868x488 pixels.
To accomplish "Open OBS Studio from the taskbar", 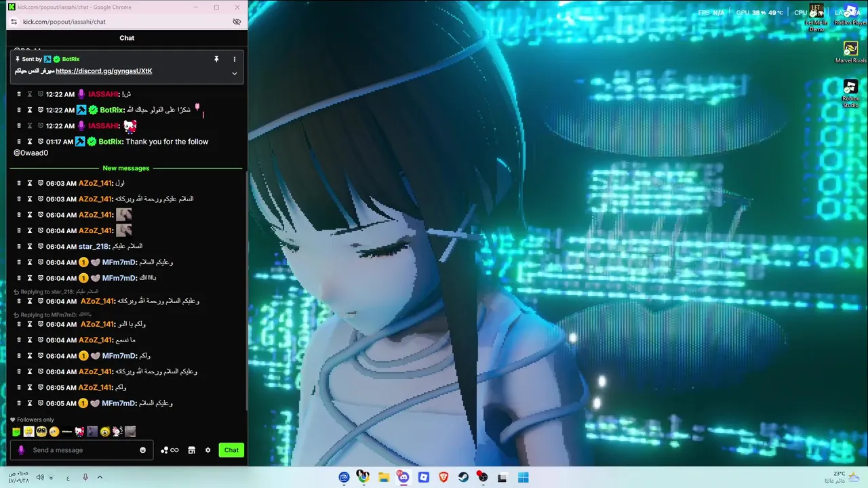I will click(x=482, y=477).
